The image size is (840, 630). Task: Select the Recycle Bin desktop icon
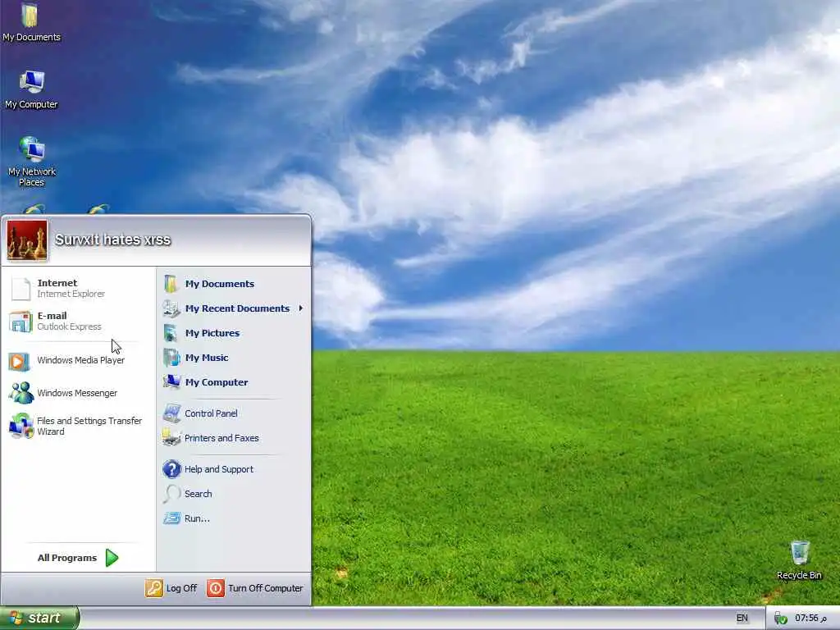click(x=799, y=560)
